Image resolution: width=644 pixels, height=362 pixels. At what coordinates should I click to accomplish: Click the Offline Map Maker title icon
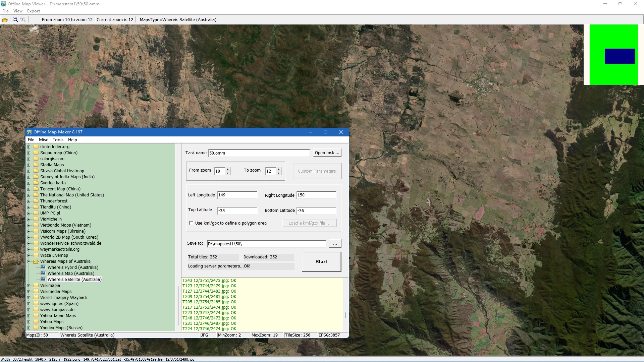coord(30,132)
